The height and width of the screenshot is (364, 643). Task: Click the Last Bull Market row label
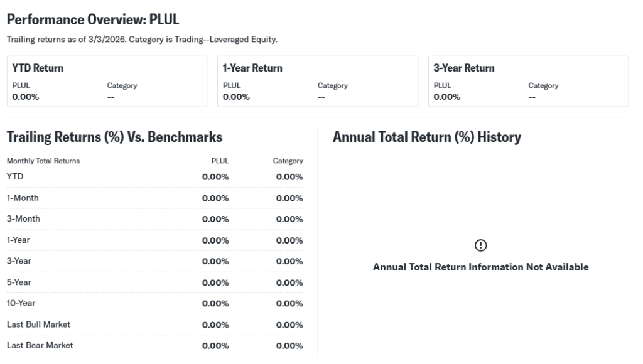pyautogui.click(x=38, y=324)
